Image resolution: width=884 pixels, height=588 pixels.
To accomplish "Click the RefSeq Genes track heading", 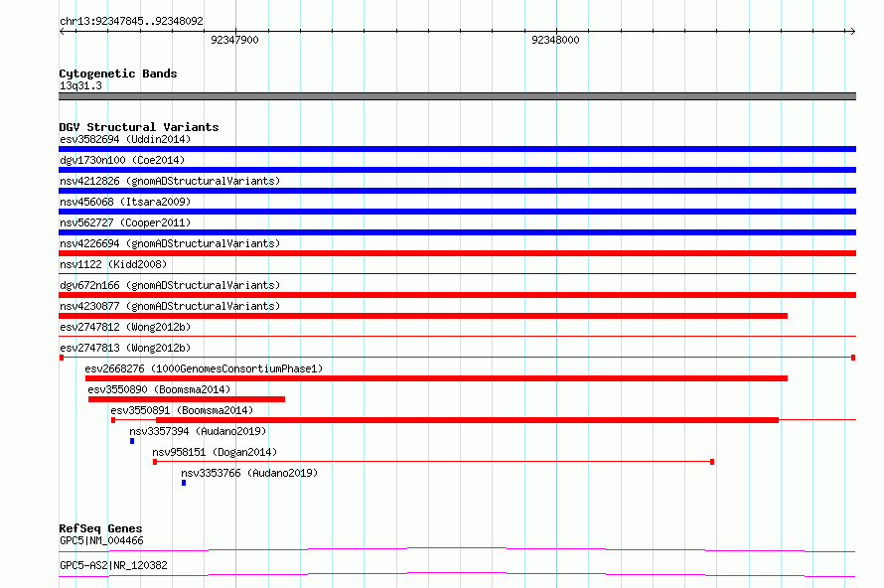I will (x=100, y=528).
